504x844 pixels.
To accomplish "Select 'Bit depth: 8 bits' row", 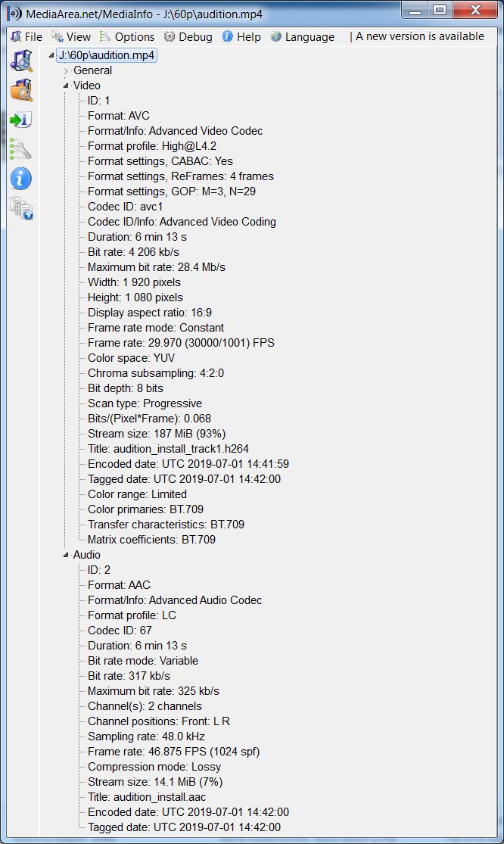I will coord(126,388).
